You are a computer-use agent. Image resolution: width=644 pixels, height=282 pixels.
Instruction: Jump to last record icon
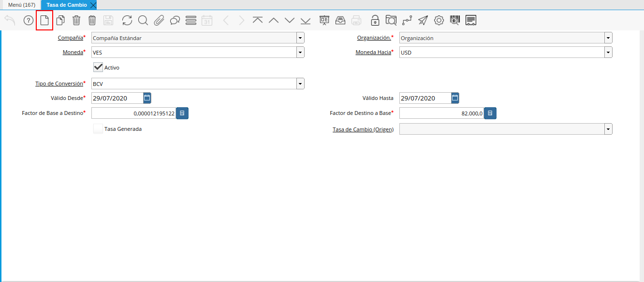pos(306,20)
